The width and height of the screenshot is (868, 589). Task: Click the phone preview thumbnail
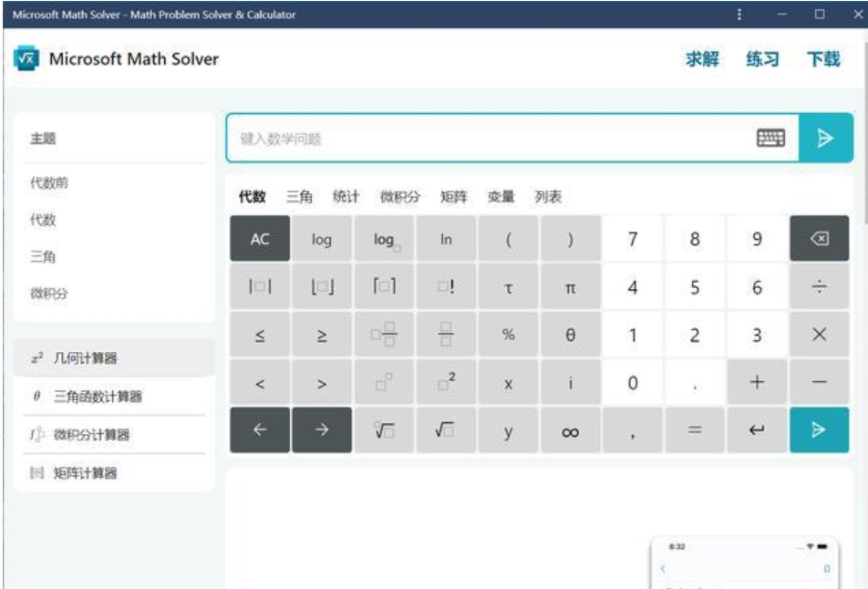745,563
